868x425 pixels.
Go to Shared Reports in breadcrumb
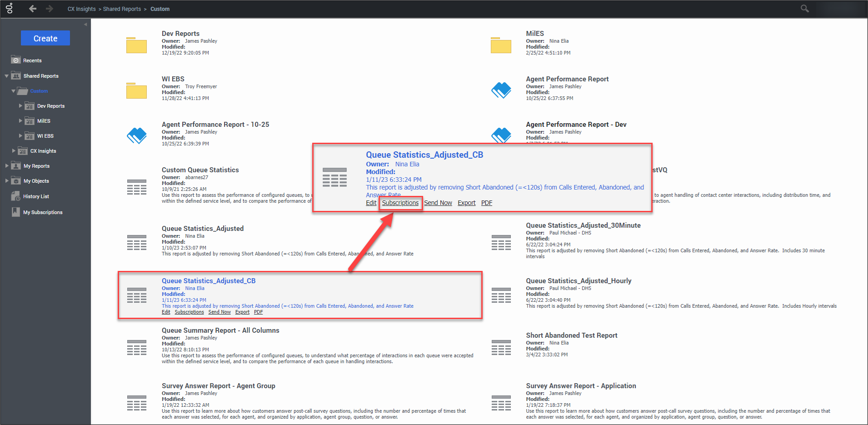pos(122,9)
